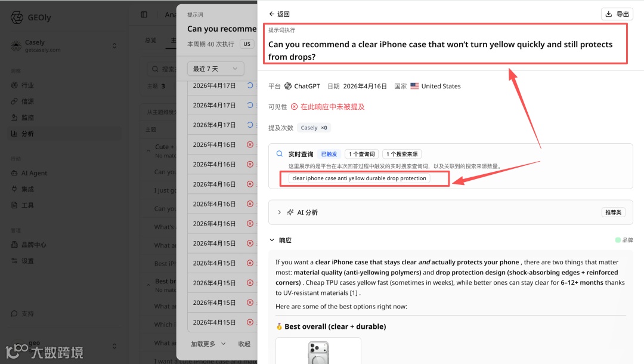Toggle the sidebar collapse icon

tap(144, 14)
